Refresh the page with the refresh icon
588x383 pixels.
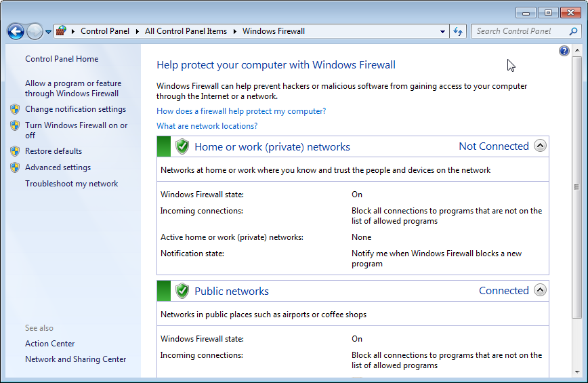click(x=458, y=31)
